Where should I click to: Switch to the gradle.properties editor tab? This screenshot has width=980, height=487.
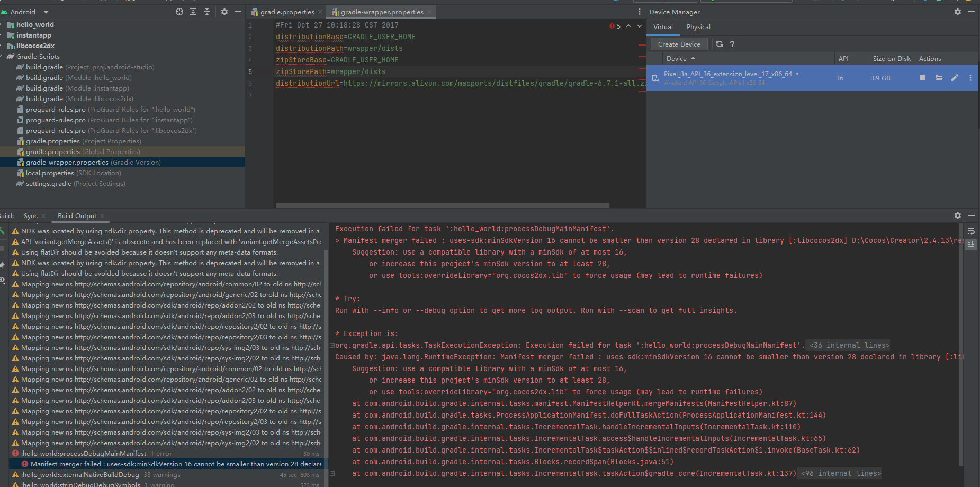click(x=287, y=12)
